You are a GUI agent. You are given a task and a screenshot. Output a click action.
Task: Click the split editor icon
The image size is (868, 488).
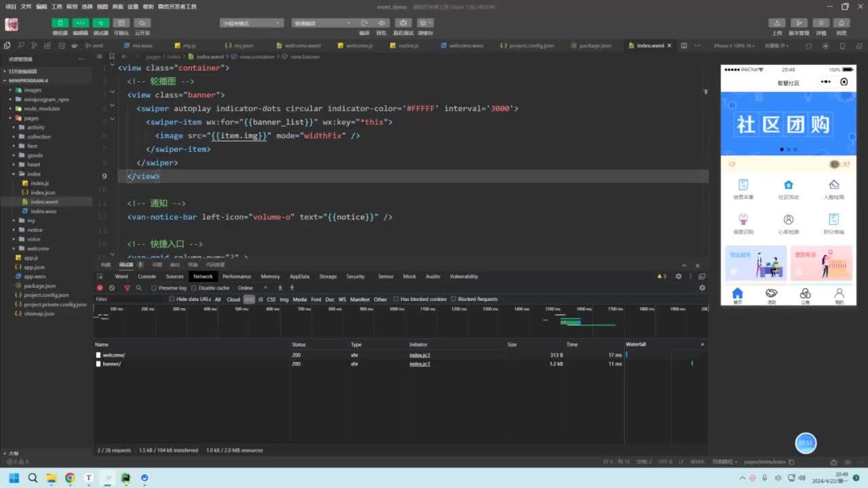(684, 45)
